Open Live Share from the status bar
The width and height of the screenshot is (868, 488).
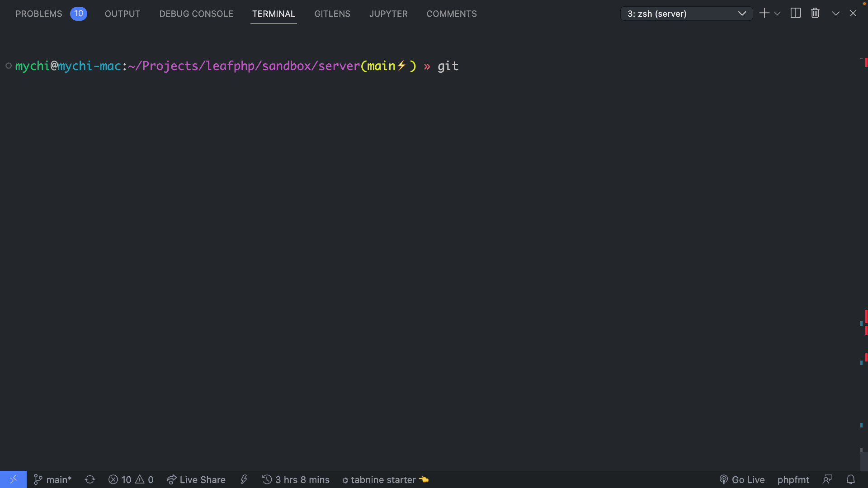[196, 480]
